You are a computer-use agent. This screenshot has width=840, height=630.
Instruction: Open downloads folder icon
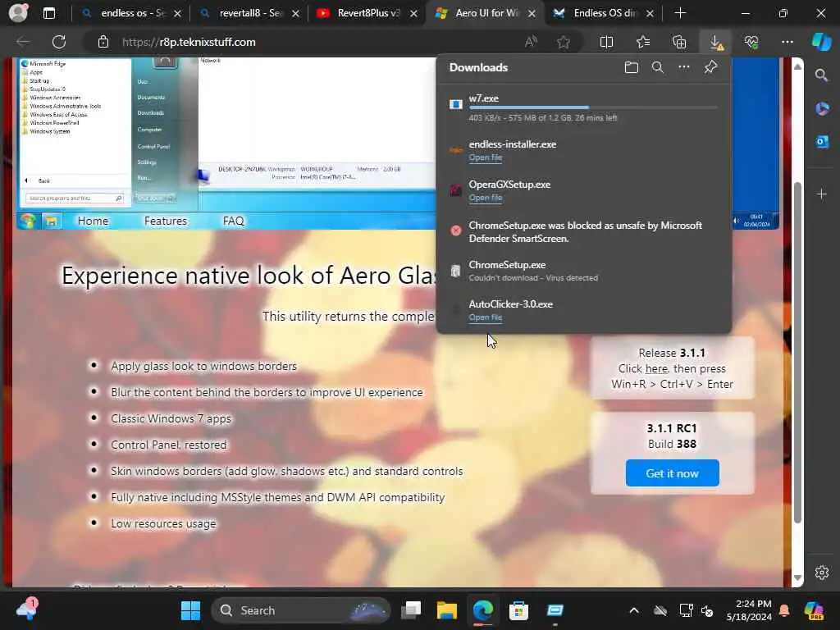pyautogui.click(x=632, y=67)
